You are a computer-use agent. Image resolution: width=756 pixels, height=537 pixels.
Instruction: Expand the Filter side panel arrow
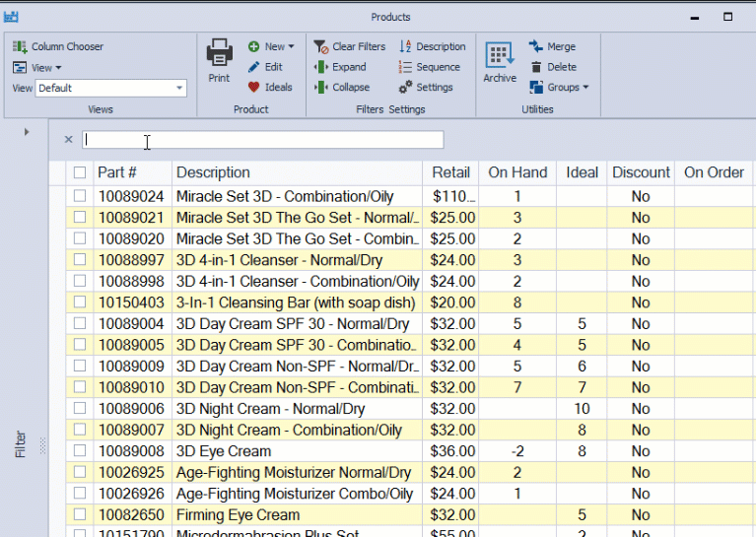[27, 132]
